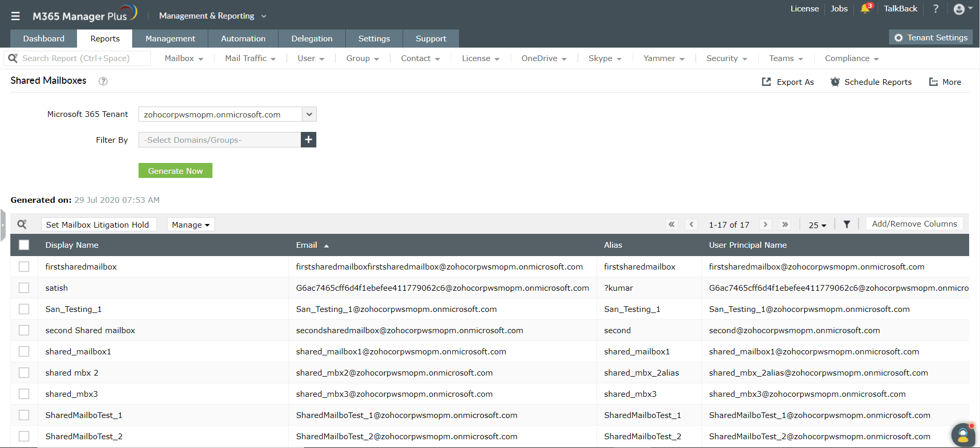The height and width of the screenshot is (448, 980).
Task: Check the shared_mailbox1 row checkbox
Action: coord(24,351)
